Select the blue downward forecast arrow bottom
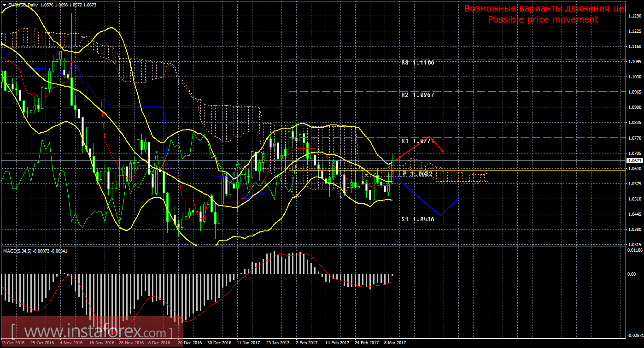The width and height of the screenshot is (644, 348). 440,215
